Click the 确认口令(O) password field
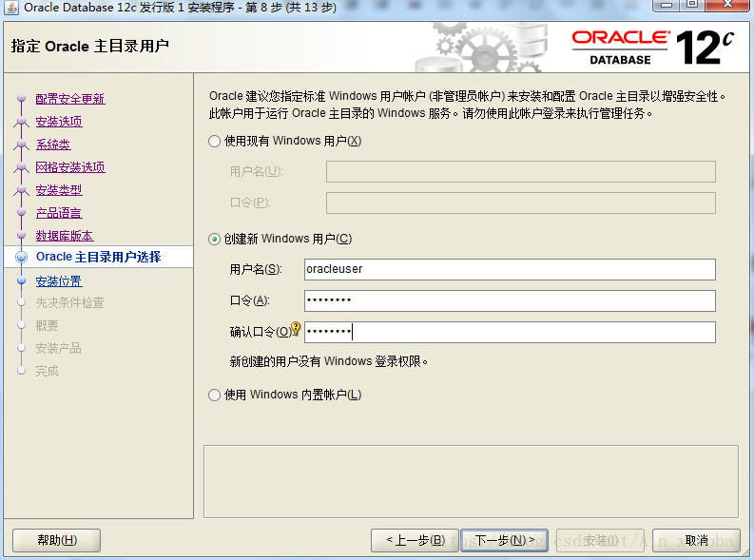 point(510,332)
